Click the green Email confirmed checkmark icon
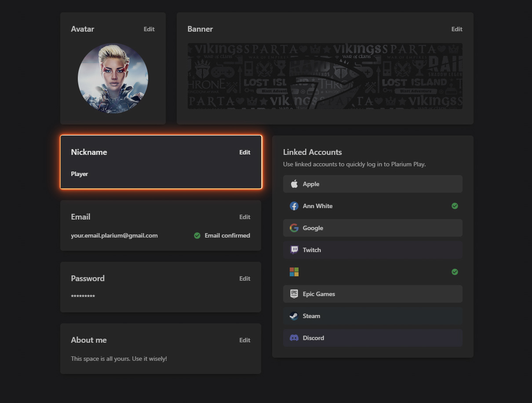This screenshot has height=403, width=532. (x=197, y=235)
